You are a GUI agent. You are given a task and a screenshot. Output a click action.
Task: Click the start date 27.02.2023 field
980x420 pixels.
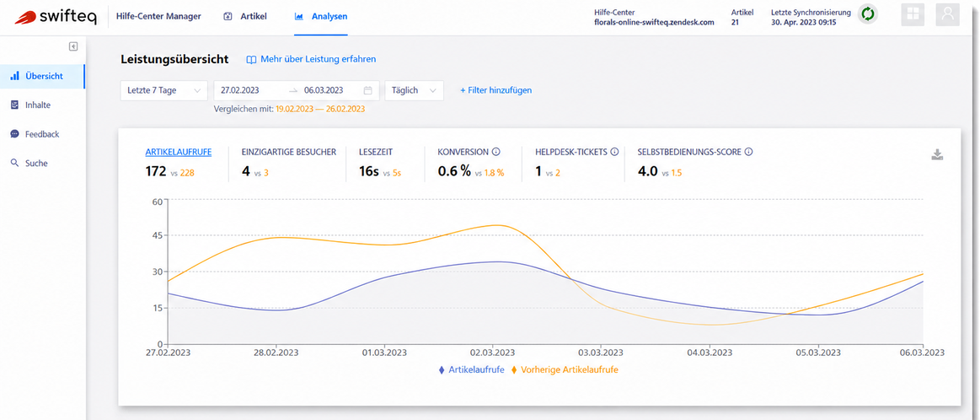tap(241, 90)
